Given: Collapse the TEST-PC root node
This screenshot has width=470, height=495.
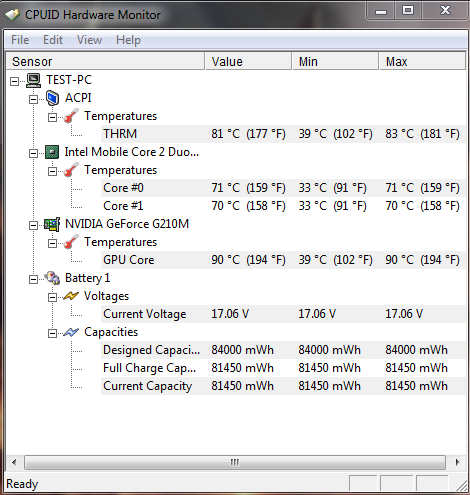Looking at the screenshot, I should [14, 81].
